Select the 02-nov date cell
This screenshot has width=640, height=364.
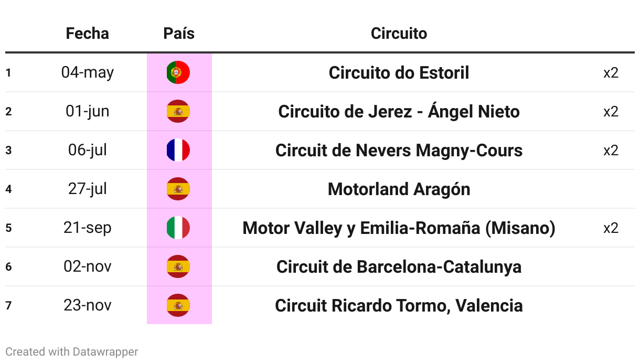point(88,266)
